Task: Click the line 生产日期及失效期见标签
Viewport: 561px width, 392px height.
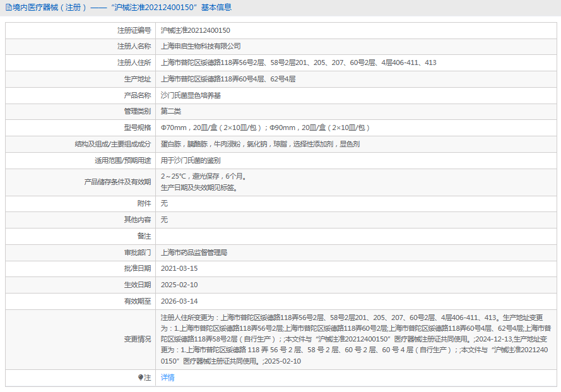Action: (199, 188)
